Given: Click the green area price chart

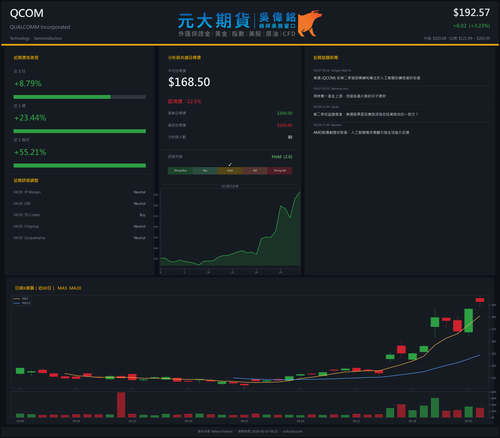Looking at the screenshot, I should [230, 230].
